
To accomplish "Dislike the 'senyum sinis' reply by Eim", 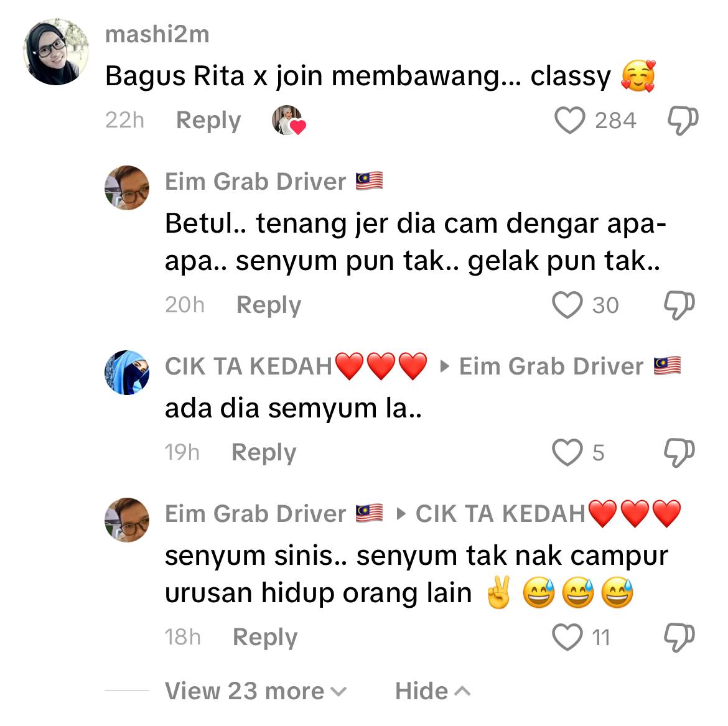I will [679, 637].
